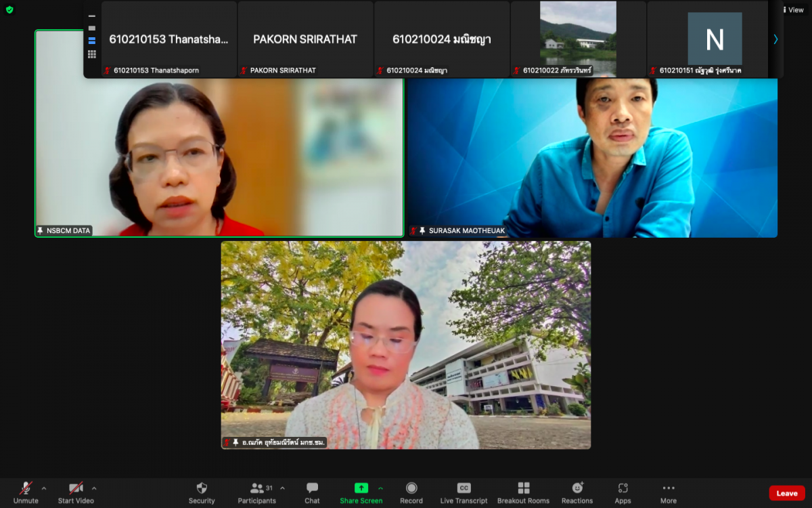Screen dimensions: 812x508
Task: Click the participant count '31'
Action: pos(269,488)
